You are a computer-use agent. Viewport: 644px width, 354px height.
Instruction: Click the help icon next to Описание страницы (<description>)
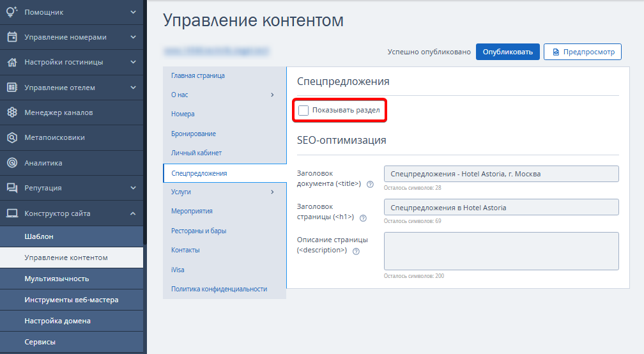click(x=356, y=251)
